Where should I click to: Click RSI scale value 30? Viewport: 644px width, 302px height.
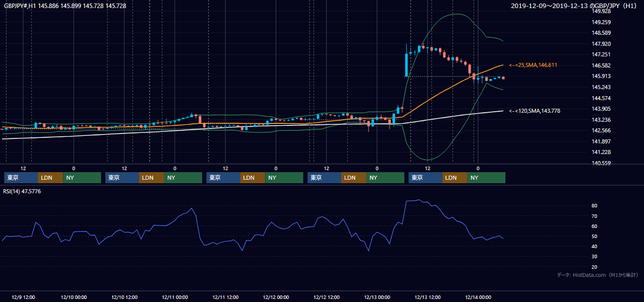tap(595, 257)
